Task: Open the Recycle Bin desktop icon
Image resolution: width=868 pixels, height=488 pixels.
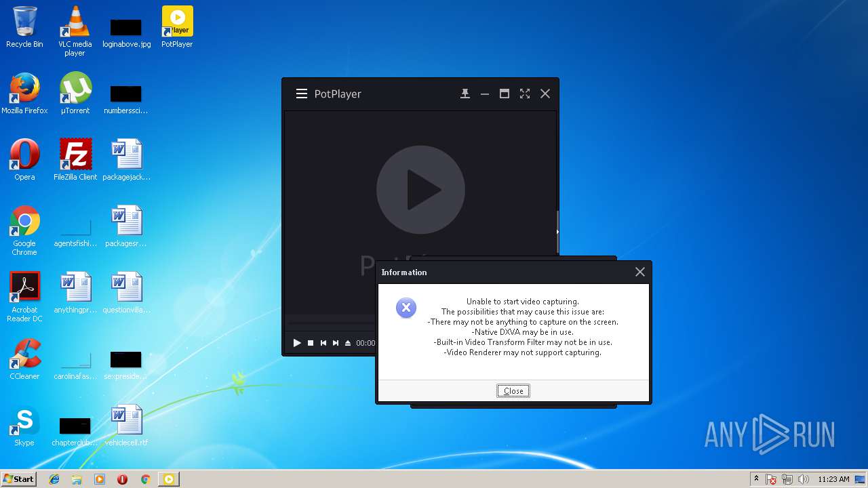Action: 24,28
